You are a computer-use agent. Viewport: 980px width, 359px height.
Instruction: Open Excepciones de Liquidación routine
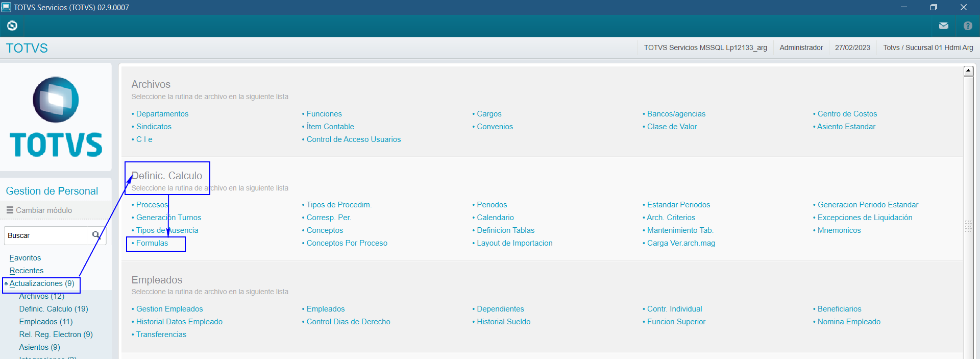865,218
